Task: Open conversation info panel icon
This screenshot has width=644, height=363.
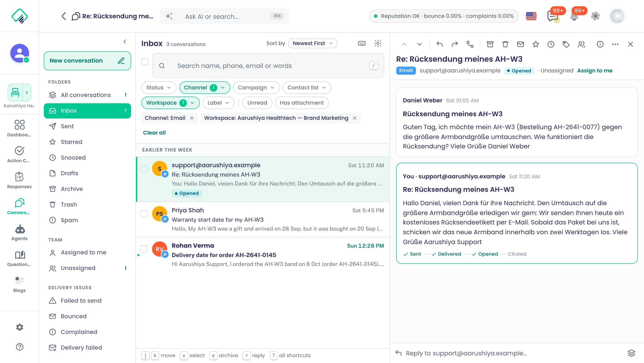Action: click(600, 44)
